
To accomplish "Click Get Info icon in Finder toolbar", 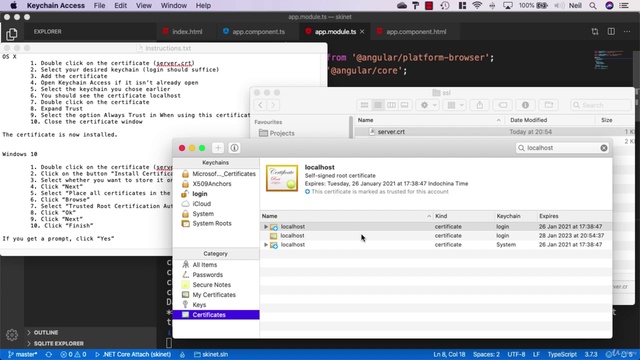I will 525,105.
